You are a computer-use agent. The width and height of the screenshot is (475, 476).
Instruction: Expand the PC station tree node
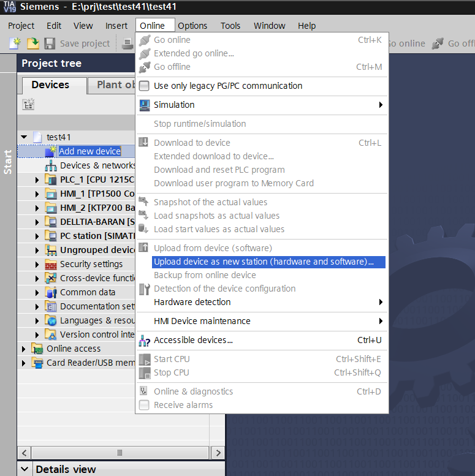37,236
